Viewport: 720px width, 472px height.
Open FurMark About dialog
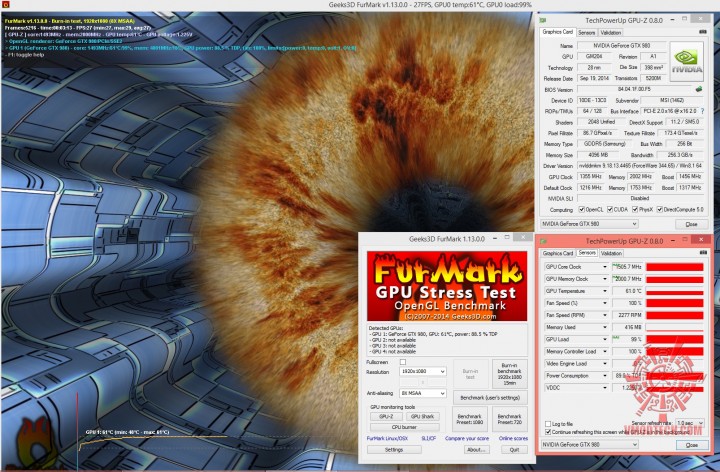(476, 450)
